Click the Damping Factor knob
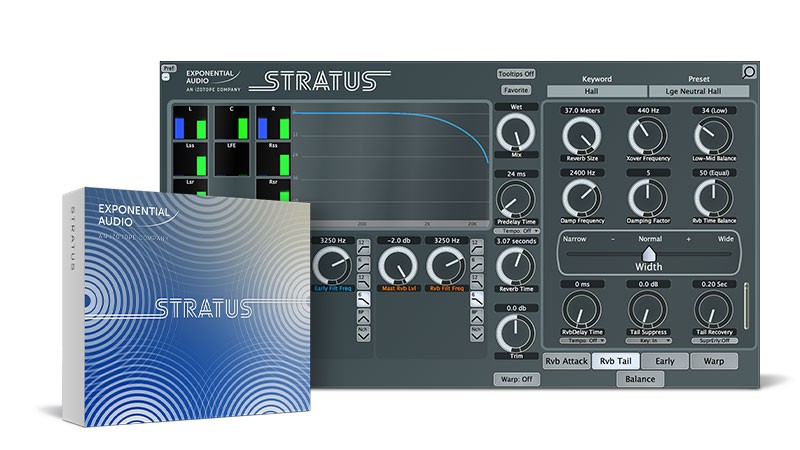Image resolution: width=800 pixels, height=450 pixels. [x=647, y=198]
